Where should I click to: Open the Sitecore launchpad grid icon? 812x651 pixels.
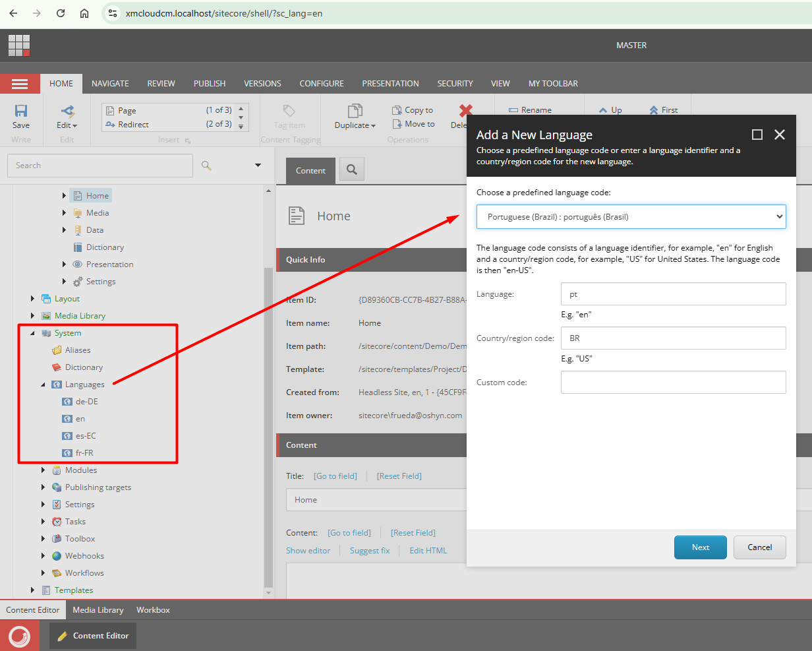(19, 46)
